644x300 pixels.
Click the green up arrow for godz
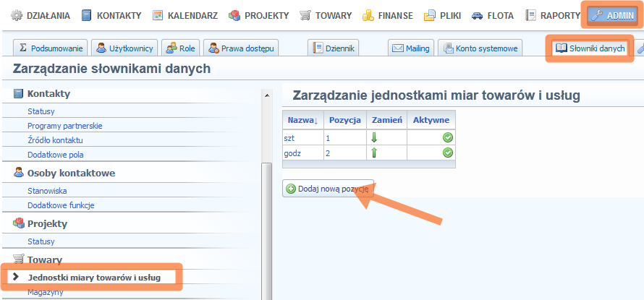pos(374,153)
